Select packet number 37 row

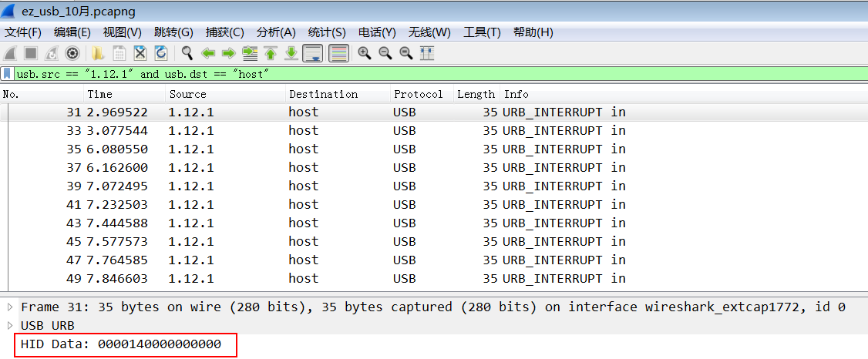[434, 168]
